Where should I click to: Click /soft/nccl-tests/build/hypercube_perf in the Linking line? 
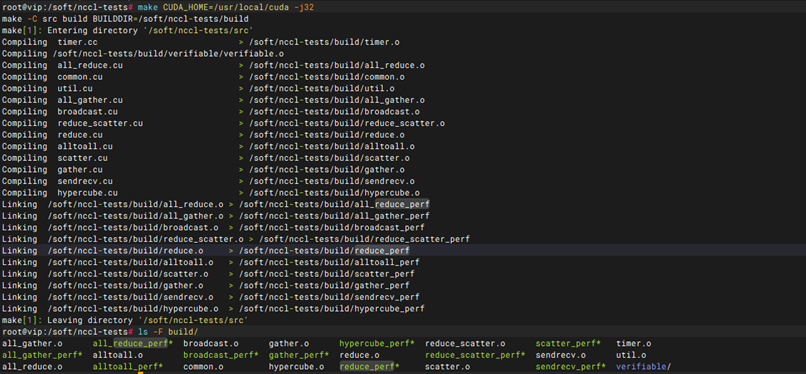click(x=332, y=309)
